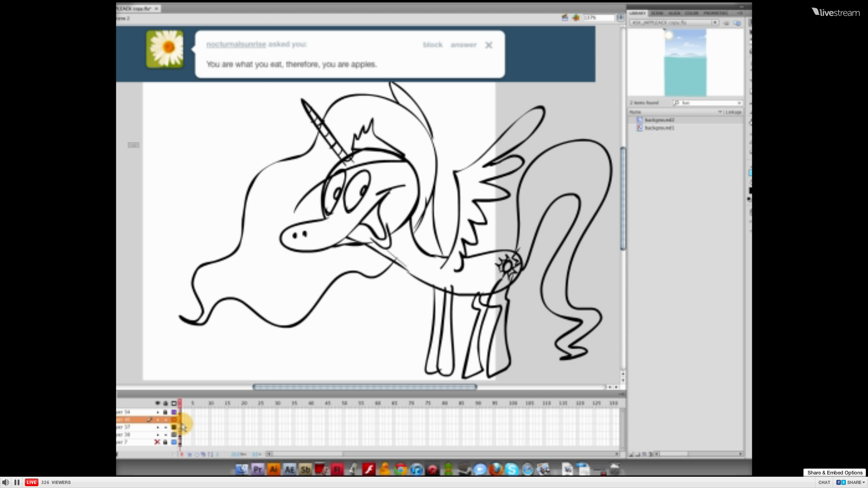
Task: Click the Edit Symbols icon
Action: (x=576, y=18)
